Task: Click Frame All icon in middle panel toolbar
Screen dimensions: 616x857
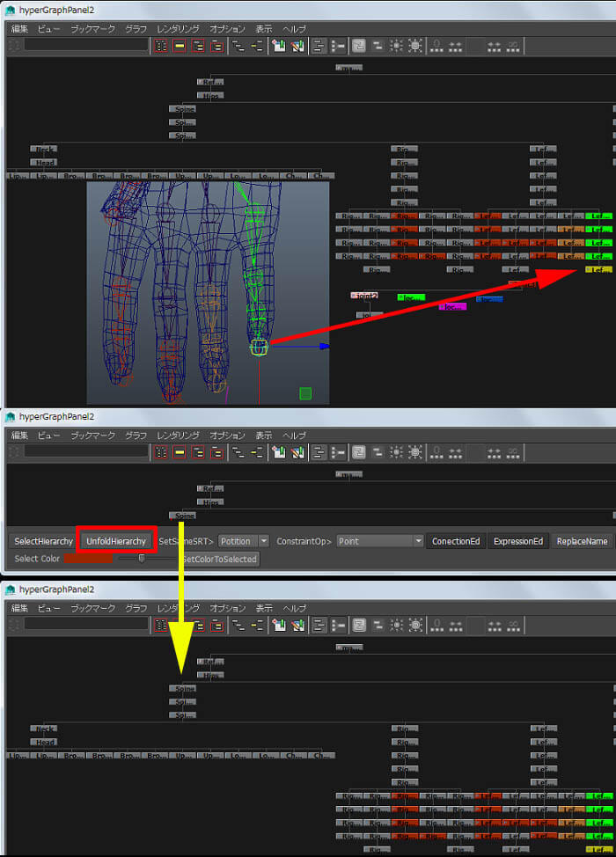Action: point(161,452)
